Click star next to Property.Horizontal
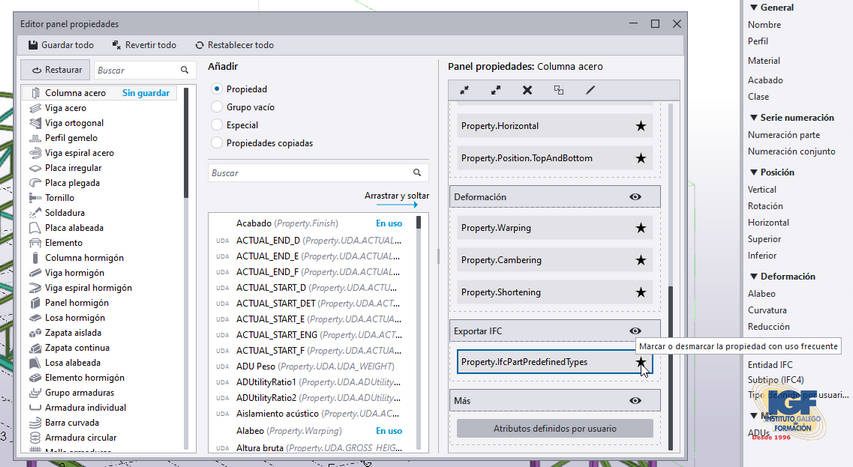Image resolution: width=853 pixels, height=467 pixels. [641, 126]
